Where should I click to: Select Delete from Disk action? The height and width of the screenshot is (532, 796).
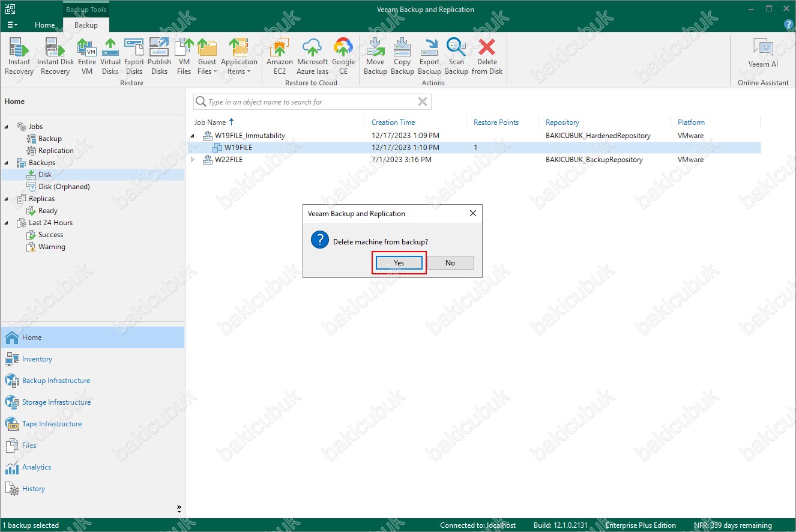[x=487, y=56]
